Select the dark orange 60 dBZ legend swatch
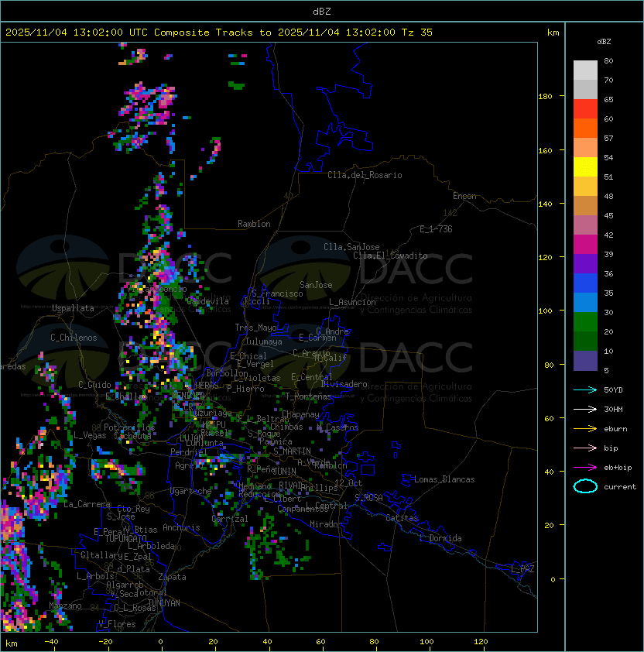644x652 pixels. pos(585,128)
